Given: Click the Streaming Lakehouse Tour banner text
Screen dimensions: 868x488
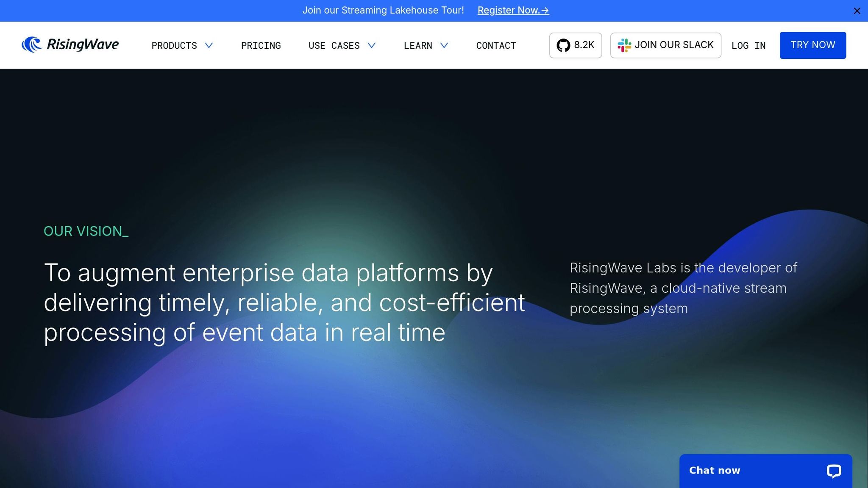Looking at the screenshot, I should click(x=384, y=10).
